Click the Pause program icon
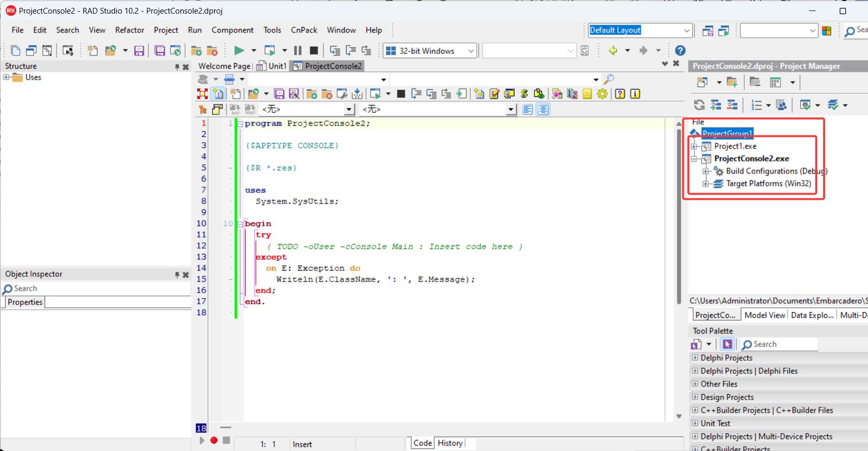Screen dimensions: 868x451 [298, 50]
